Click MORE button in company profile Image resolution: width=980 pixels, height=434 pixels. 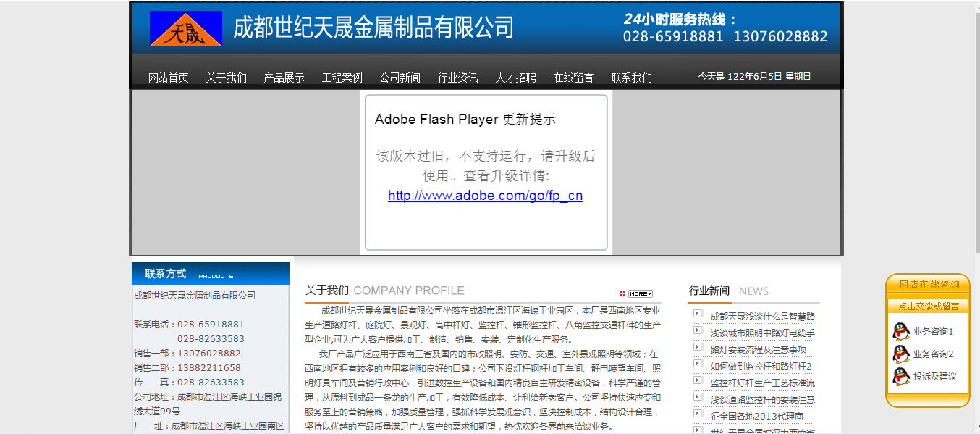641,293
